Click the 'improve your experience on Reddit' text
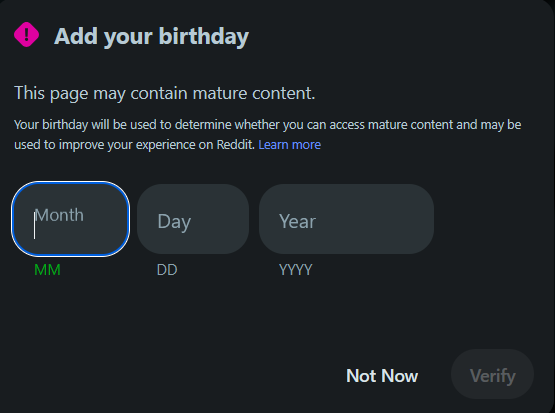The image size is (555, 413). click(x=154, y=145)
